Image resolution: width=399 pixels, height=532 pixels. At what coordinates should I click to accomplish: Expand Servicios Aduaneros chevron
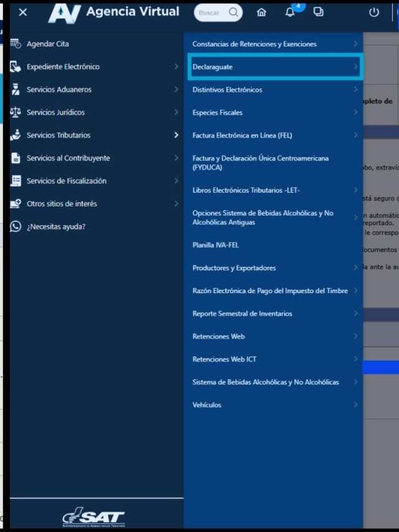tap(176, 89)
